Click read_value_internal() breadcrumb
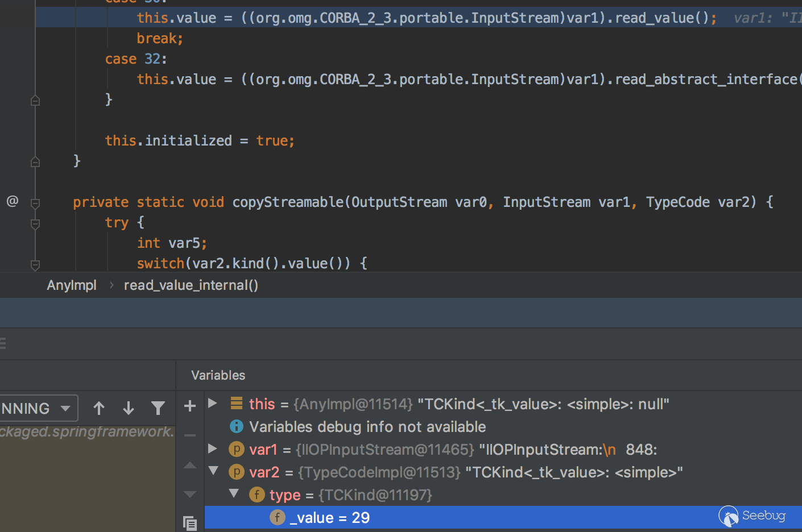802x532 pixels. pyautogui.click(x=191, y=285)
